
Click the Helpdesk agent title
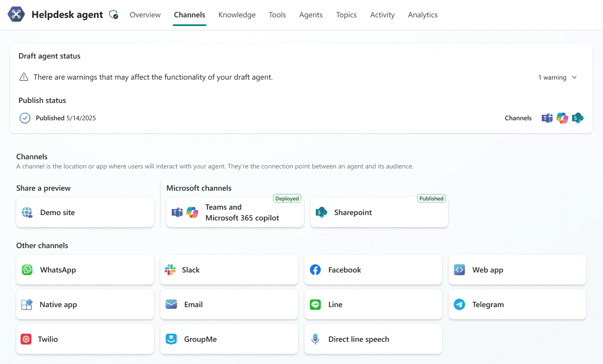coord(67,15)
